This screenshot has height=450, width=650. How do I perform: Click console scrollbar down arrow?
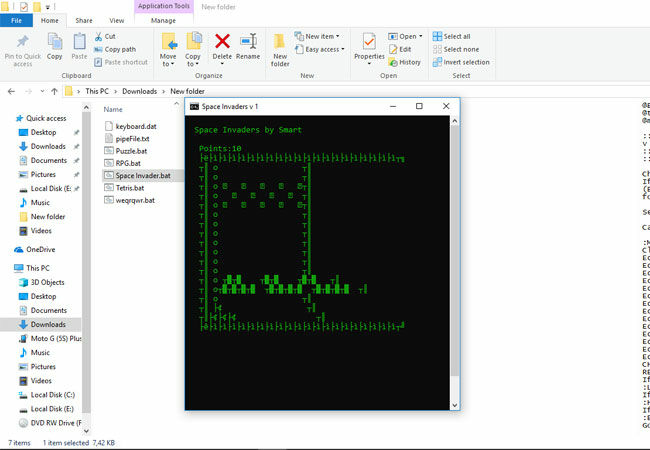coord(455,405)
